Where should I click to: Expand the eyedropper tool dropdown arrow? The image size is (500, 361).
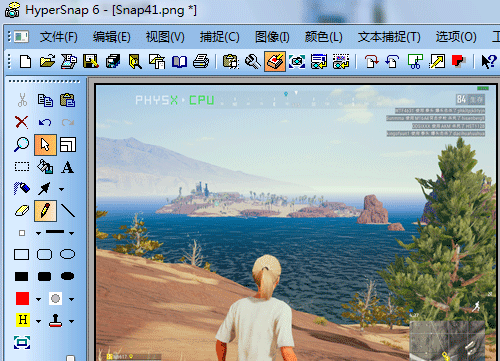(61, 189)
